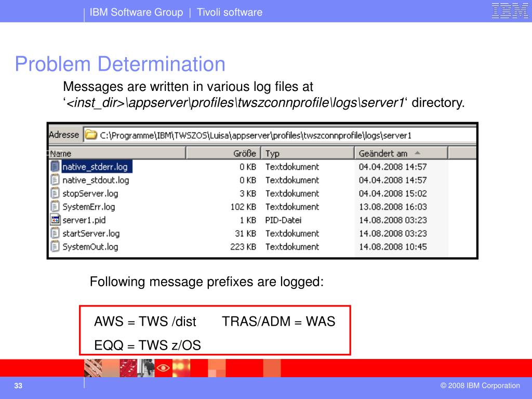532x399 pixels.
Task: Select SystemOut.log file name
Action: point(90,247)
